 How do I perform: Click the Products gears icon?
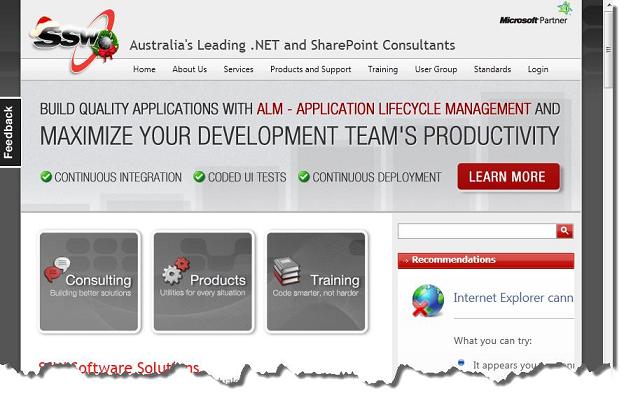(x=176, y=271)
